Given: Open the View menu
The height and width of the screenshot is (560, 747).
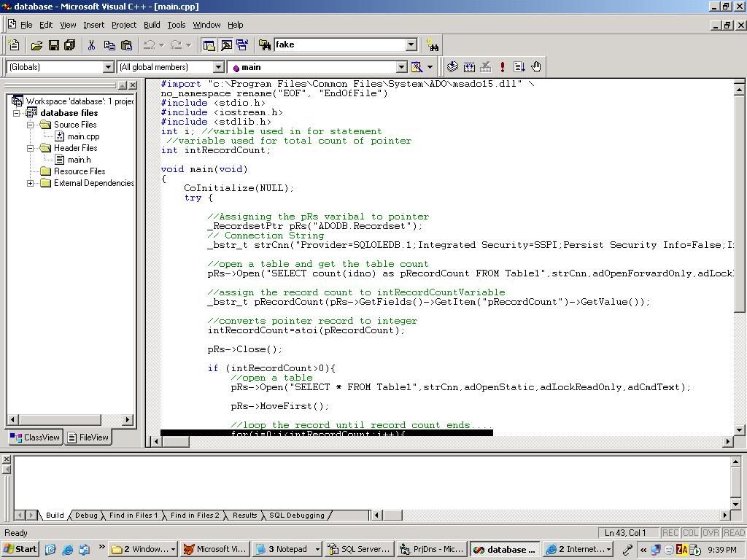Looking at the screenshot, I should tap(68, 25).
